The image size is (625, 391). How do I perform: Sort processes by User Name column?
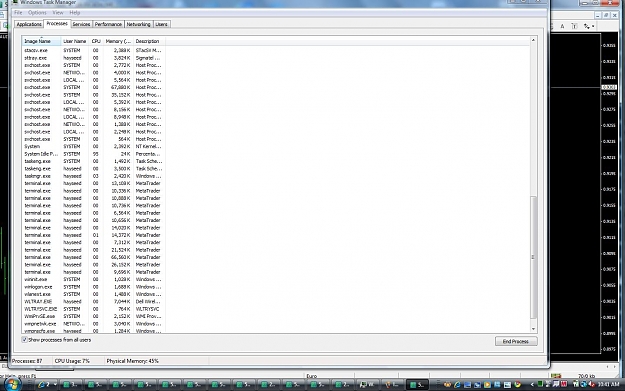click(x=75, y=41)
